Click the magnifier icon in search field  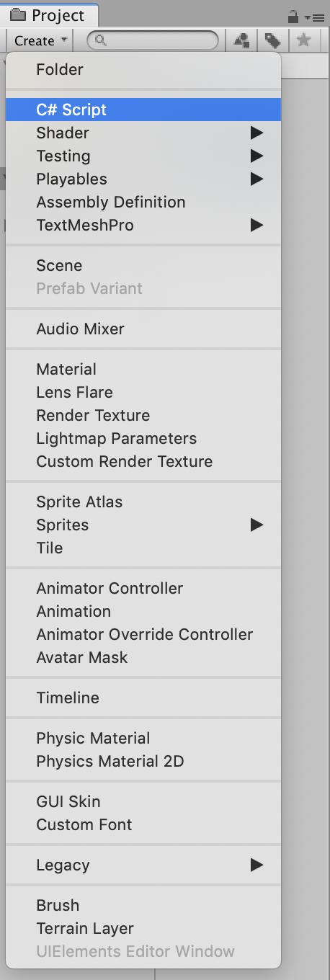(x=101, y=41)
